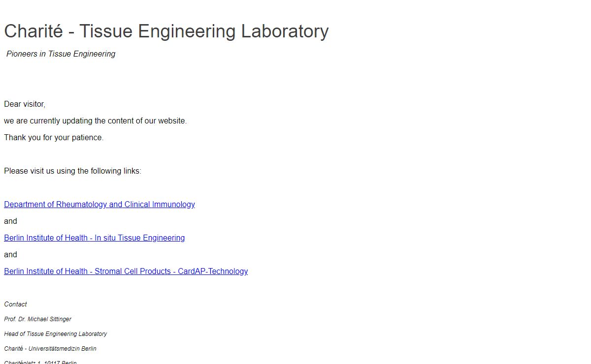The height and width of the screenshot is (364, 591).
Task: Click the Please visit us using following links text
Action: tap(73, 171)
